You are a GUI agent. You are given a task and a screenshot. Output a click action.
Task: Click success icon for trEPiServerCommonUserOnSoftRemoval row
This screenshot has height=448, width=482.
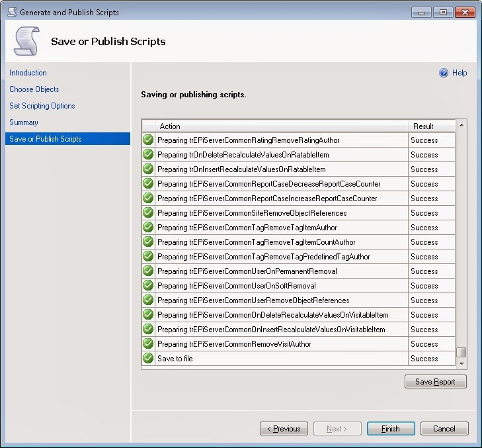click(148, 286)
